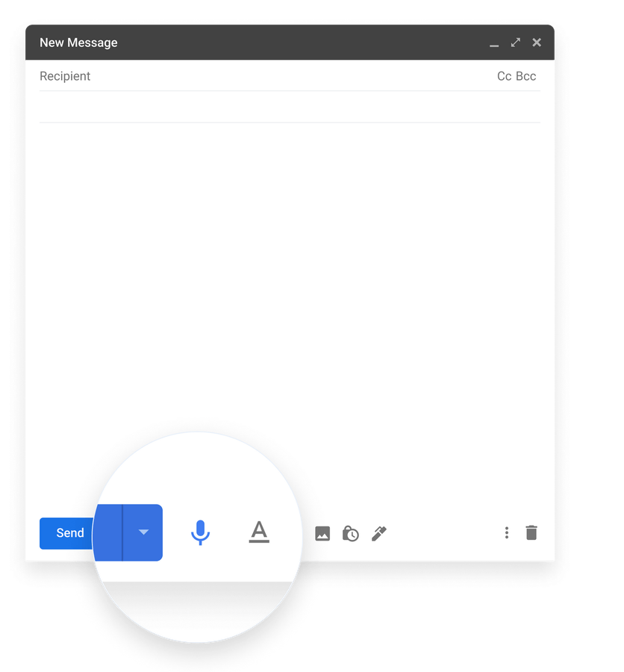Start voice typing with the microphone icon
Screen dimensions: 624x672
pos(200,533)
